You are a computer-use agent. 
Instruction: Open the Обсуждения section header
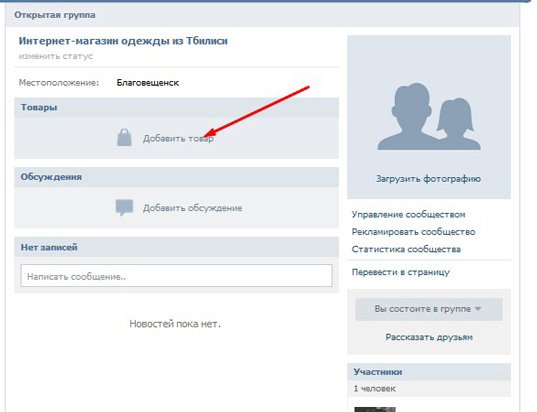(x=176, y=177)
